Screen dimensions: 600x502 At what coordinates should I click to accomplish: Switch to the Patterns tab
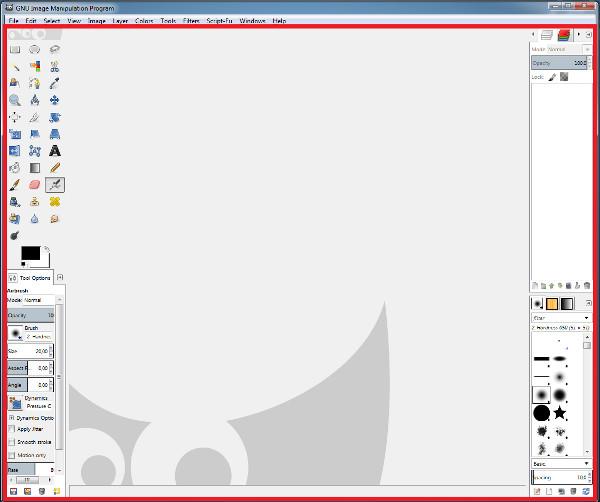tap(552, 304)
